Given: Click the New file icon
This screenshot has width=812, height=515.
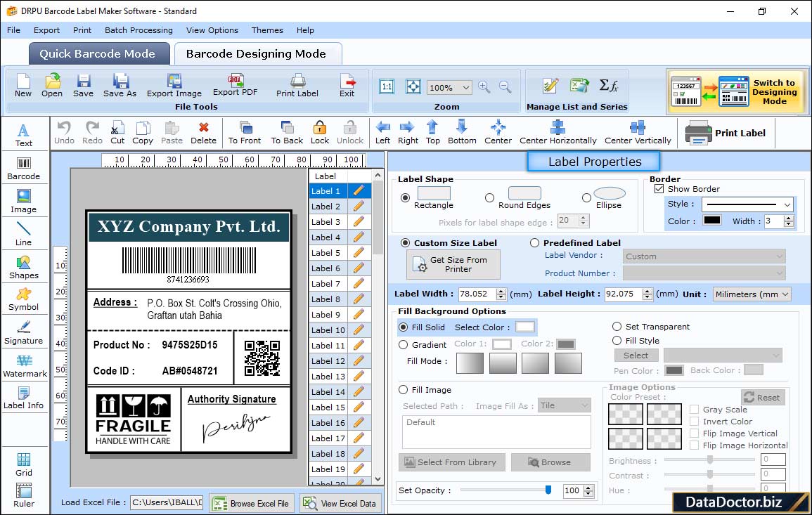Looking at the screenshot, I should [x=23, y=86].
